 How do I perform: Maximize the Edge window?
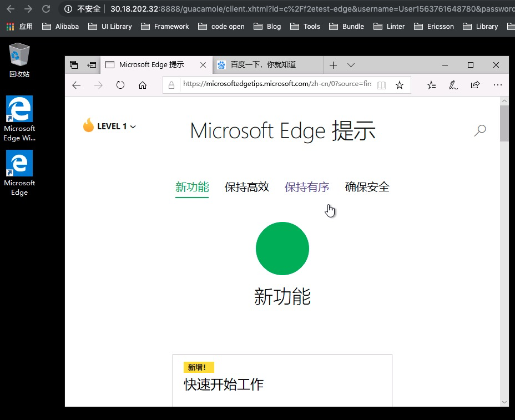(x=471, y=65)
